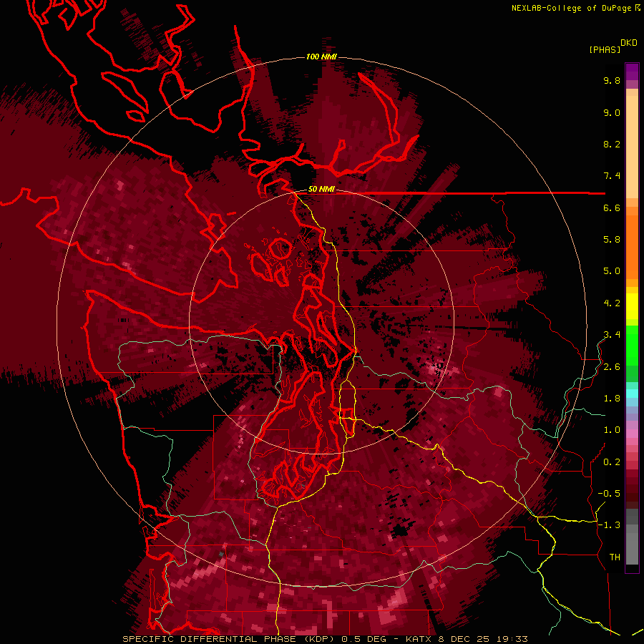
Task: Click the 1.0 legend value
Action: click(612, 430)
